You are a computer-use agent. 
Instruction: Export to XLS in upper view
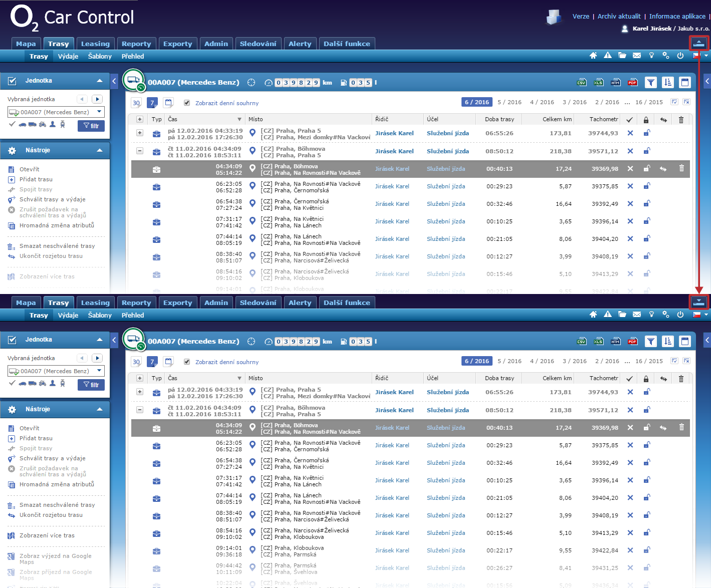pyautogui.click(x=599, y=83)
